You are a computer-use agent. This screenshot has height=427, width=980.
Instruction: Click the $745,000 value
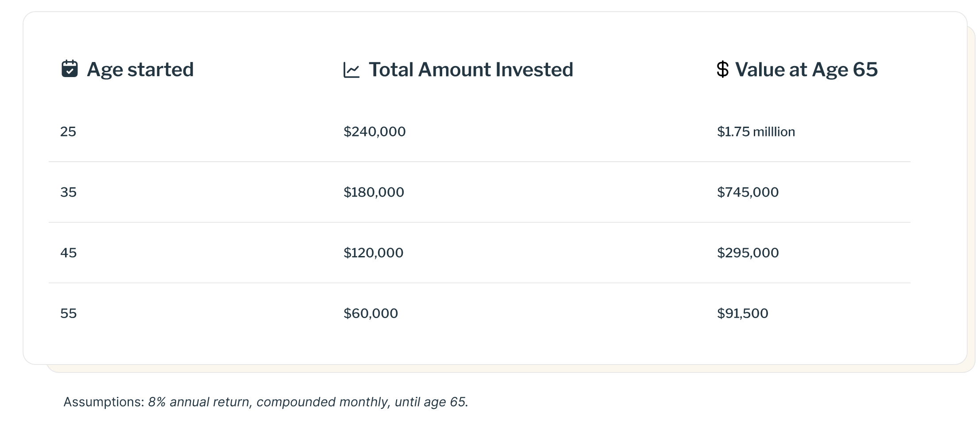click(x=748, y=192)
